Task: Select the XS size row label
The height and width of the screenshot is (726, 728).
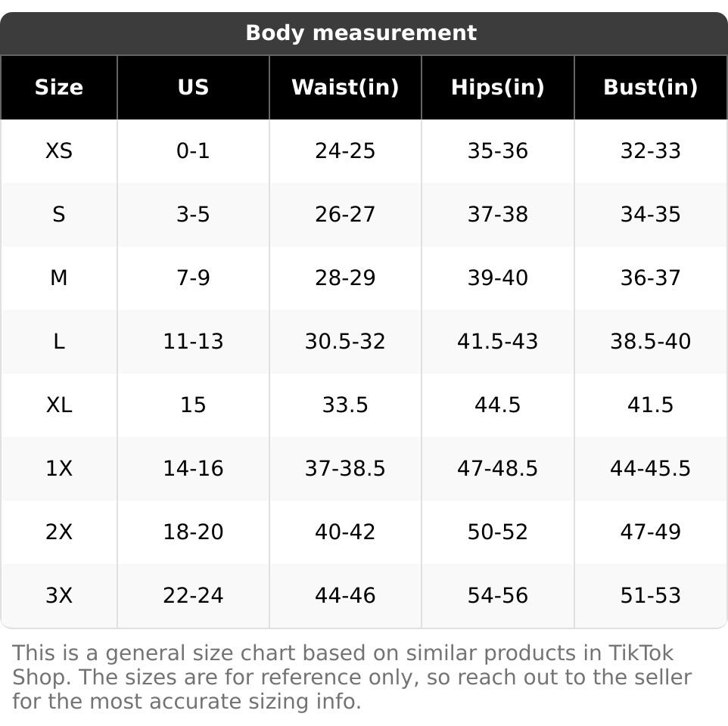Action: 59,151
